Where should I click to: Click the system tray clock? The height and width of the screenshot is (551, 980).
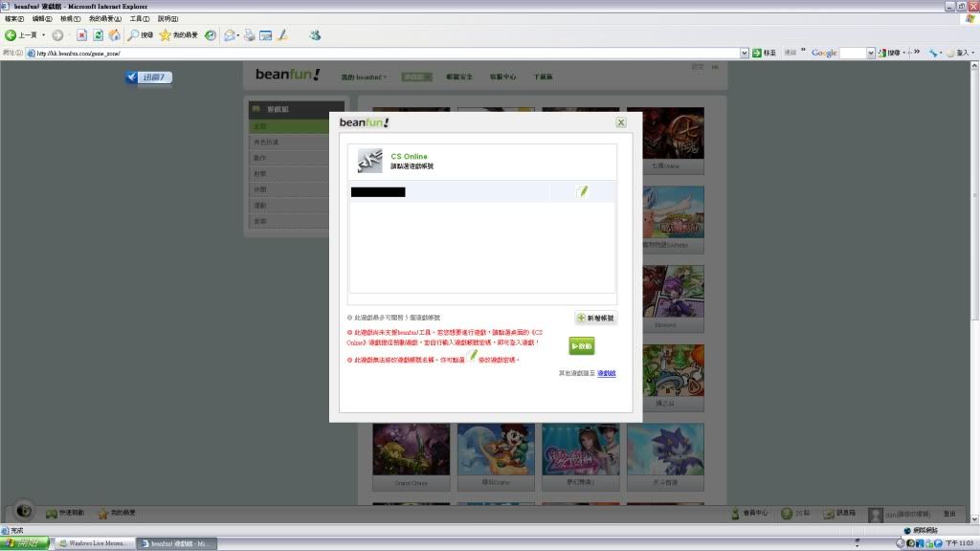point(960,543)
